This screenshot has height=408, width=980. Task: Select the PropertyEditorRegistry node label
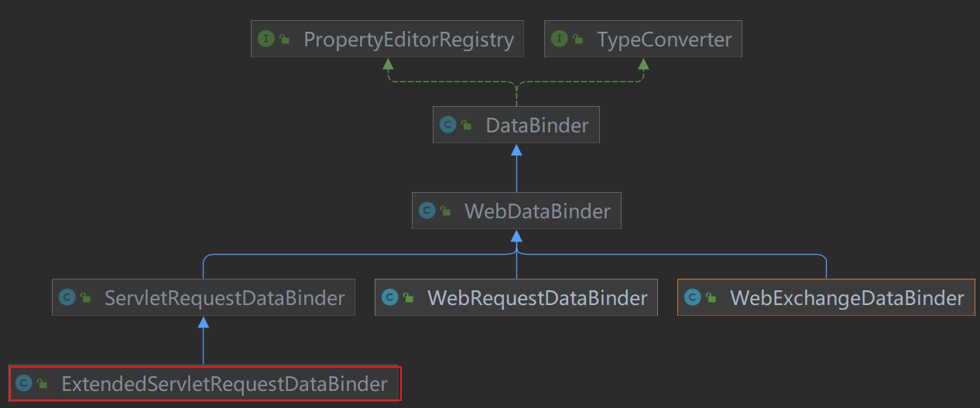click(409, 39)
